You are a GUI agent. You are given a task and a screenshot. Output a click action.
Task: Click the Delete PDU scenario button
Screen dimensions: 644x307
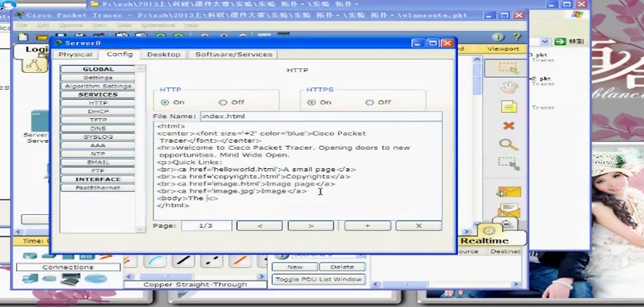point(342,267)
